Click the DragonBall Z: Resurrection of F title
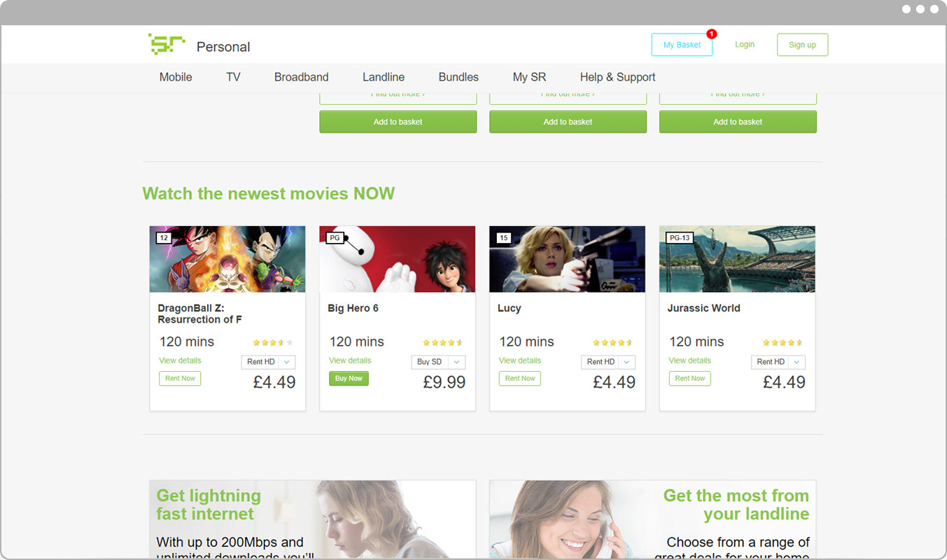Image resolution: width=947 pixels, height=560 pixels. 200,314
